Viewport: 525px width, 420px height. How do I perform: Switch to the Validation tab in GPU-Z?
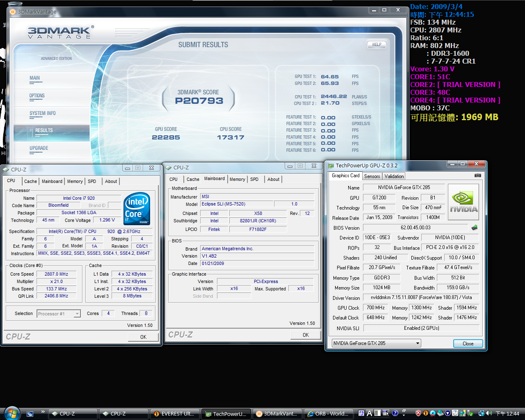394,176
